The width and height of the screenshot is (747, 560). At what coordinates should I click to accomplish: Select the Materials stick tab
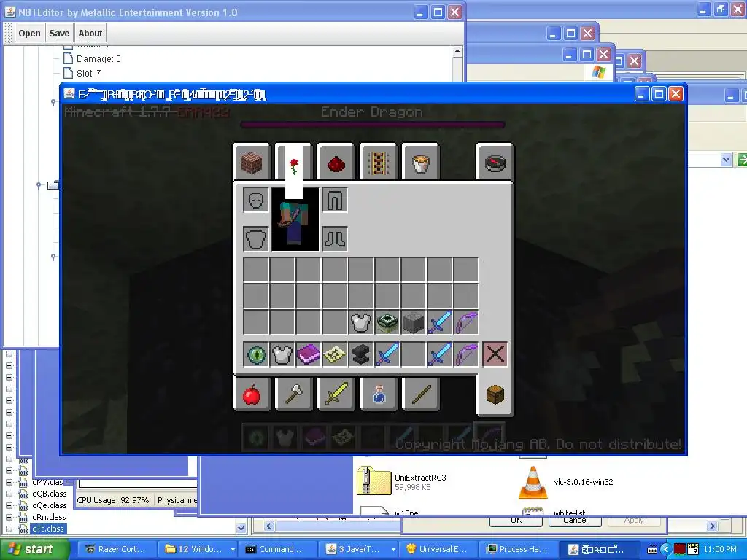[x=420, y=394]
